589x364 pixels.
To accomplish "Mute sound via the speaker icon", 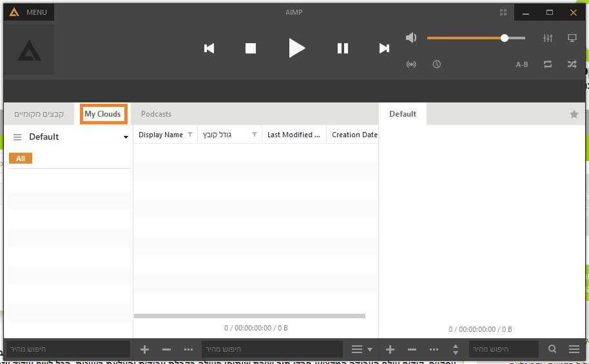I will click(x=411, y=37).
